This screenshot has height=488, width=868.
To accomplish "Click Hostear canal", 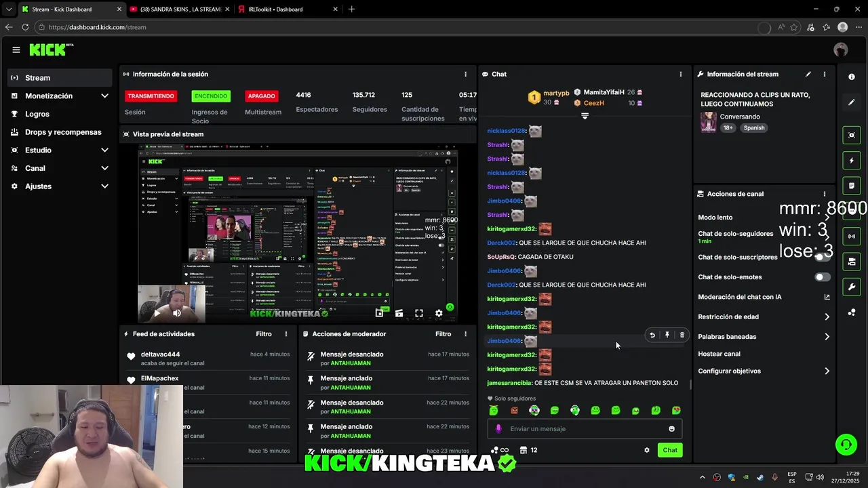I will 719,354.
